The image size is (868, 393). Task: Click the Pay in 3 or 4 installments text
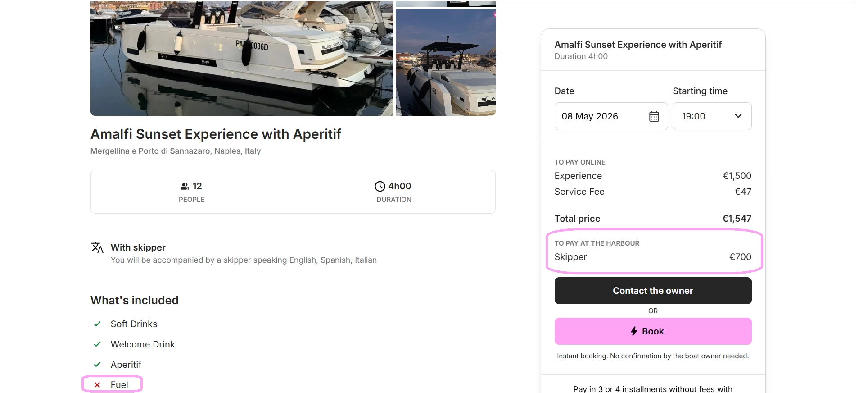[x=653, y=388]
